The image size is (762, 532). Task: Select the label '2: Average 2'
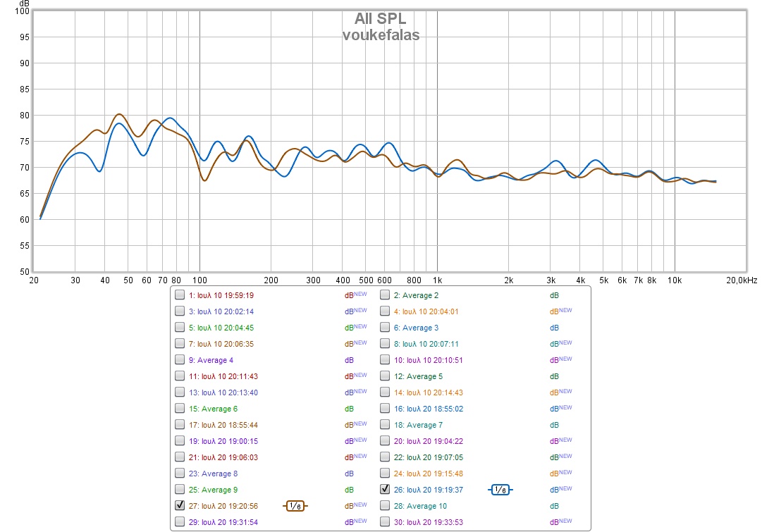(416, 295)
